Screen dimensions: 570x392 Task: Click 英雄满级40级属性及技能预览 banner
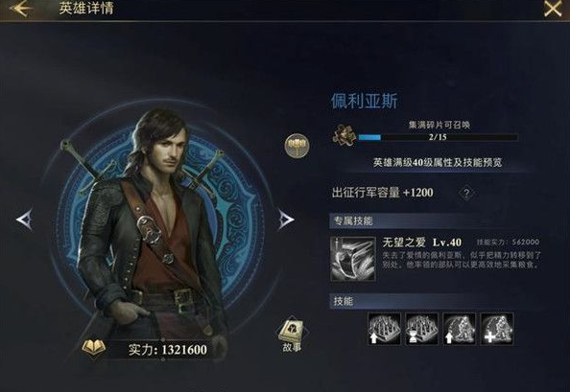438,162
